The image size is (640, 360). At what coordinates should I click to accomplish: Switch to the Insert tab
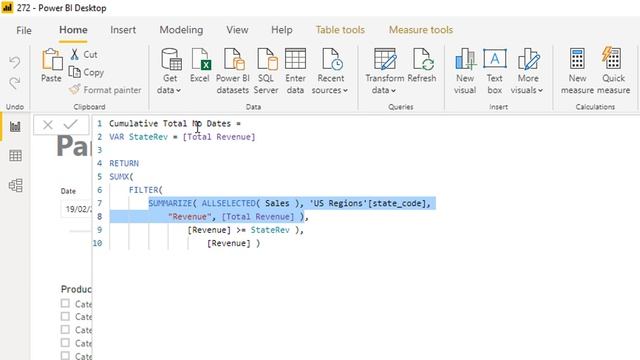tap(123, 30)
